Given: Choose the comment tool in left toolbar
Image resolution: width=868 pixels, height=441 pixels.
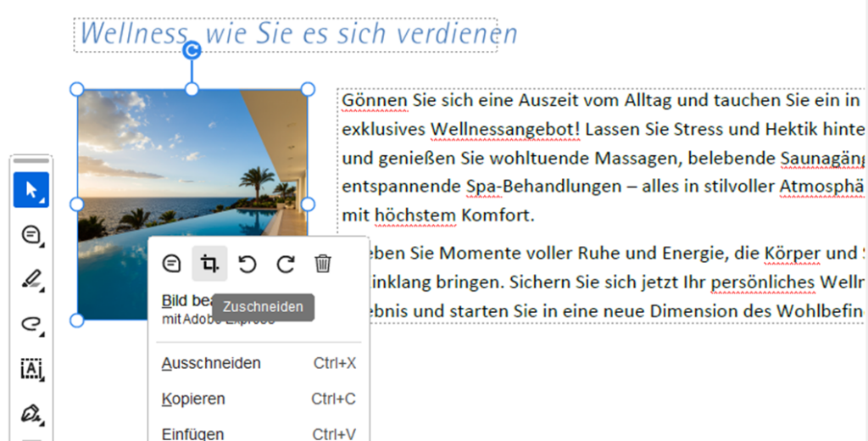Looking at the screenshot, I should tap(31, 235).
